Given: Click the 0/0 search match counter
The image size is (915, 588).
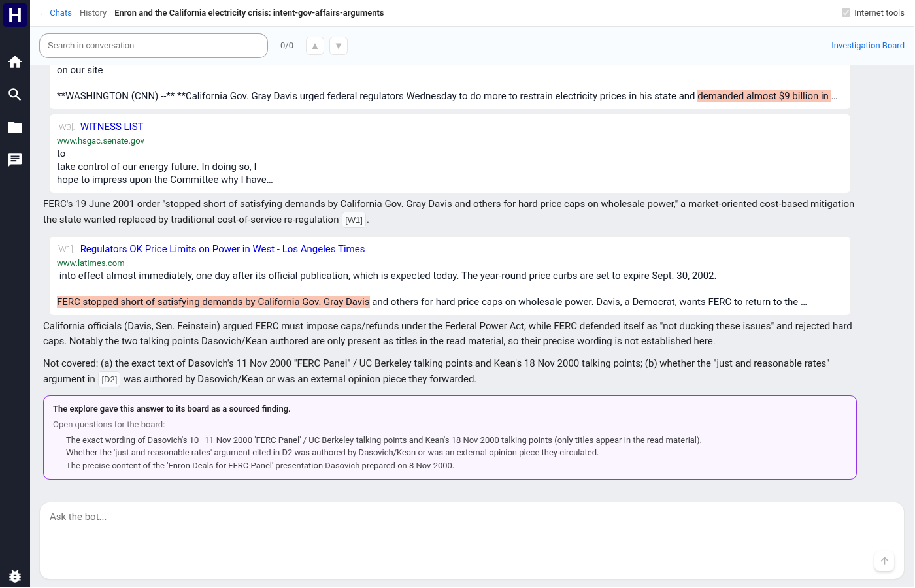Looking at the screenshot, I should point(287,46).
